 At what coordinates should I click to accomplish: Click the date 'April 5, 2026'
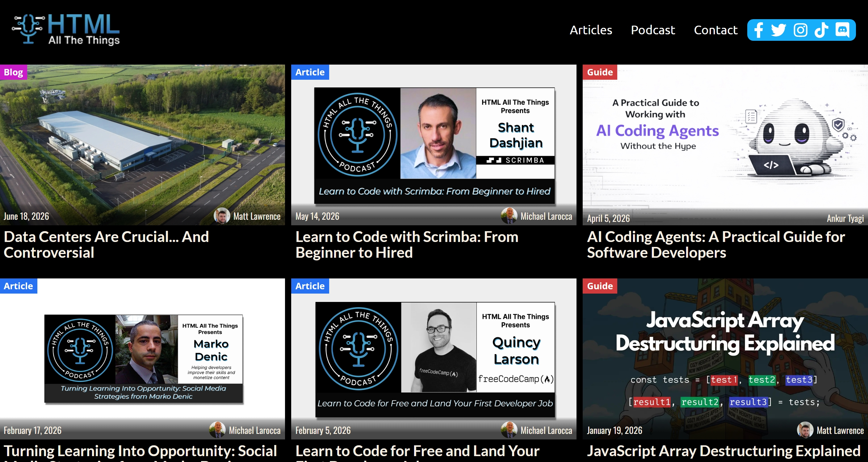tap(608, 218)
